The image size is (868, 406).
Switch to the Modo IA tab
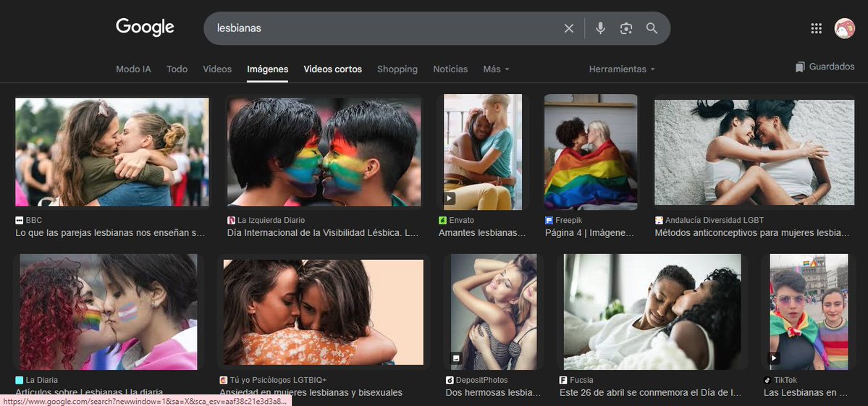133,69
